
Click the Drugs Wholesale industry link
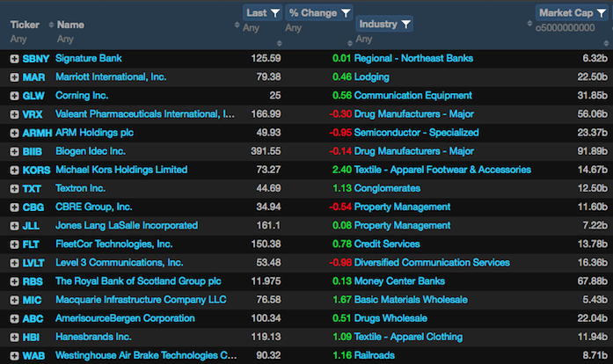[x=390, y=318]
